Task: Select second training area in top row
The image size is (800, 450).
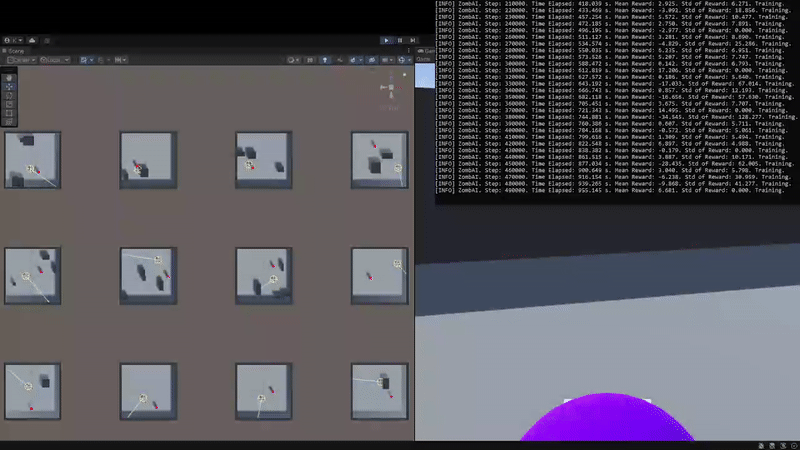Action: [148, 160]
